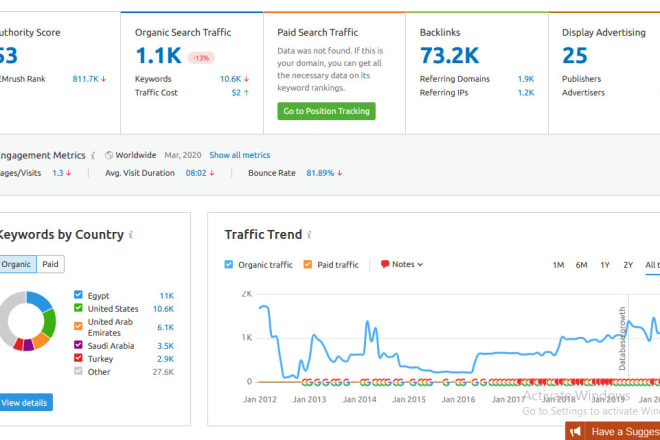Viewport: 660px width, 440px height.
Task: Click the Organic Search Traffic 1.1K value
Action: [158, 56]
